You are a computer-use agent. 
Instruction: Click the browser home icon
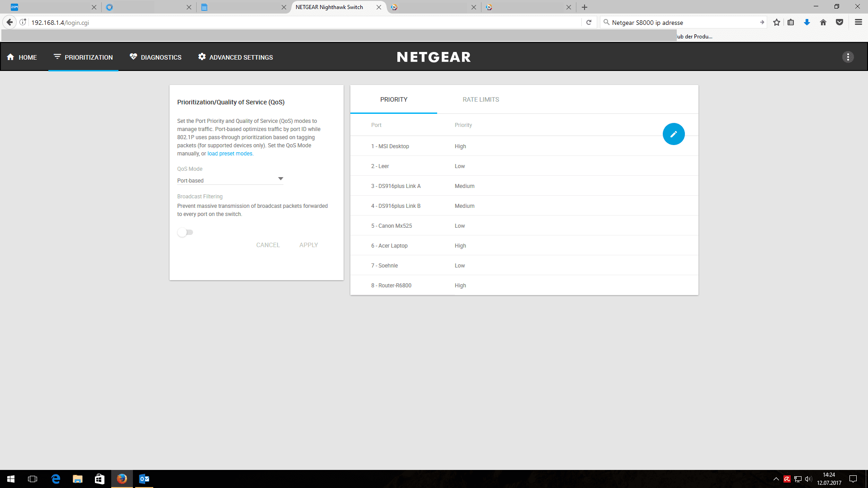point(823,22)
